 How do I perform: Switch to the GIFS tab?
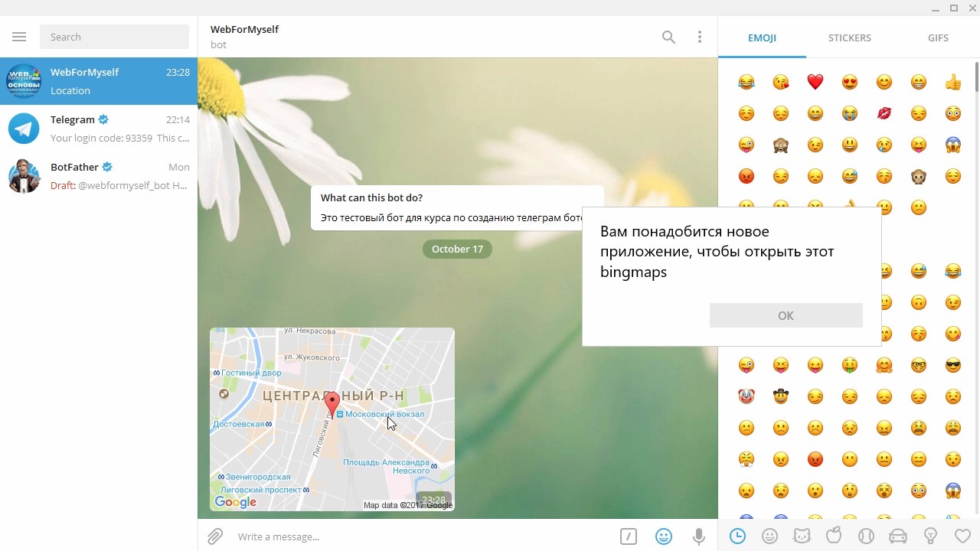point(938,37)
